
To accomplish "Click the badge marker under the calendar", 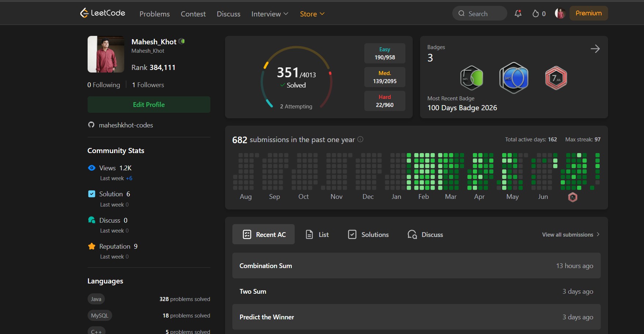I will (x=573, y=197).
